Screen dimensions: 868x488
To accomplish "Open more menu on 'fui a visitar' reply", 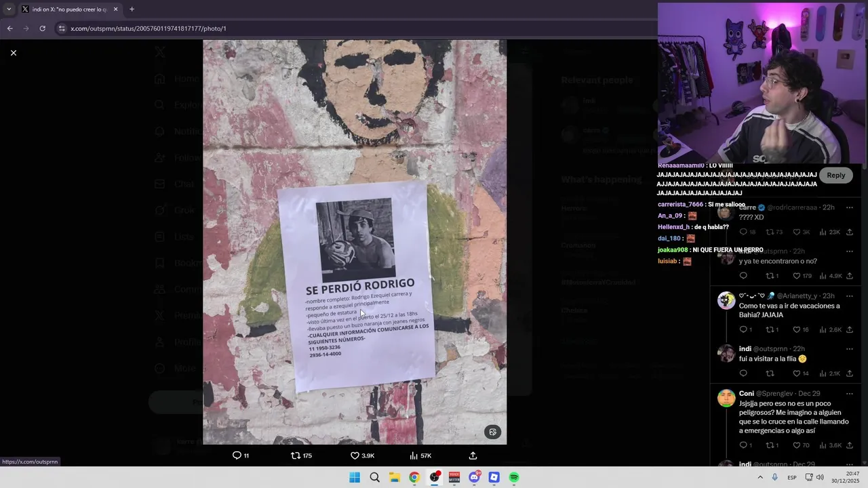I will tap(849, 348).
